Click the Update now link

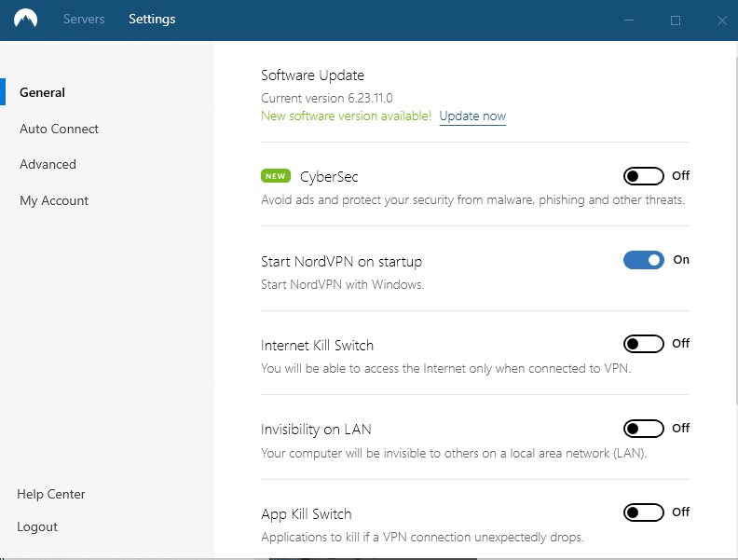472,116
